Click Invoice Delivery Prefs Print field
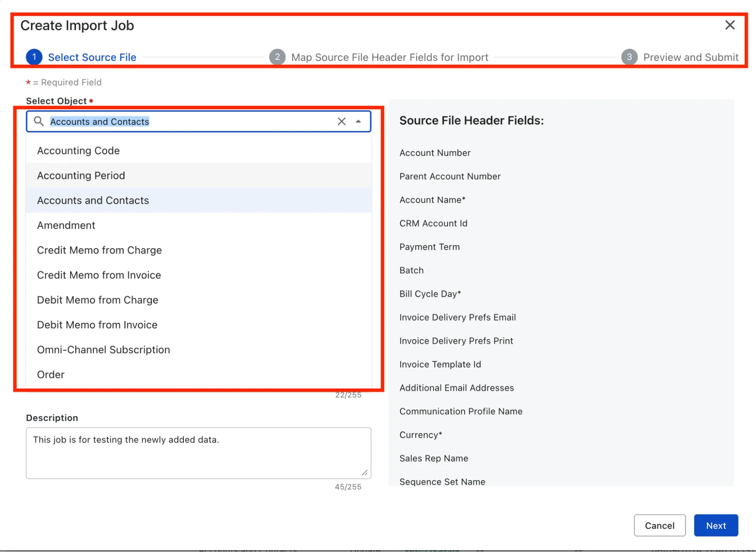 pyautogui.click(x=456, y=341)
